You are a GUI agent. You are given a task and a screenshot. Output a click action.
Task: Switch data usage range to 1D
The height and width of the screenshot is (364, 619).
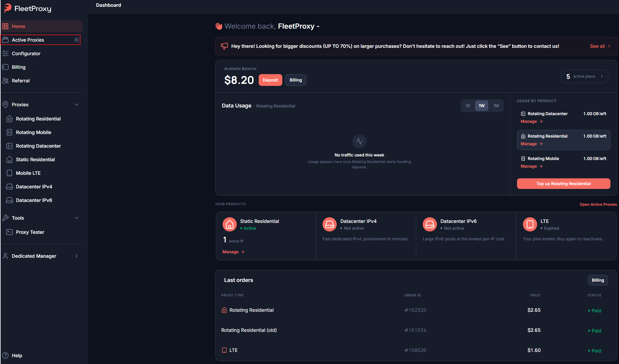pyautogui.click(x=468, y=106)
